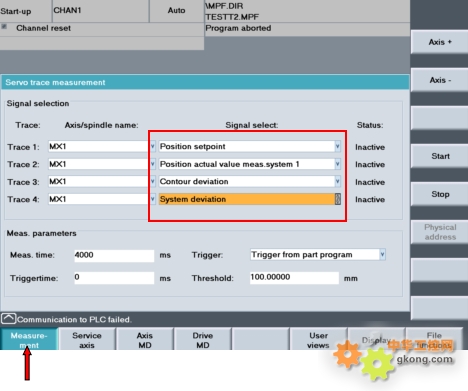This screenshot has width=468, height=391.
Task: Click Trace 4 Inactive status text
Action: [x=370, y=199]
